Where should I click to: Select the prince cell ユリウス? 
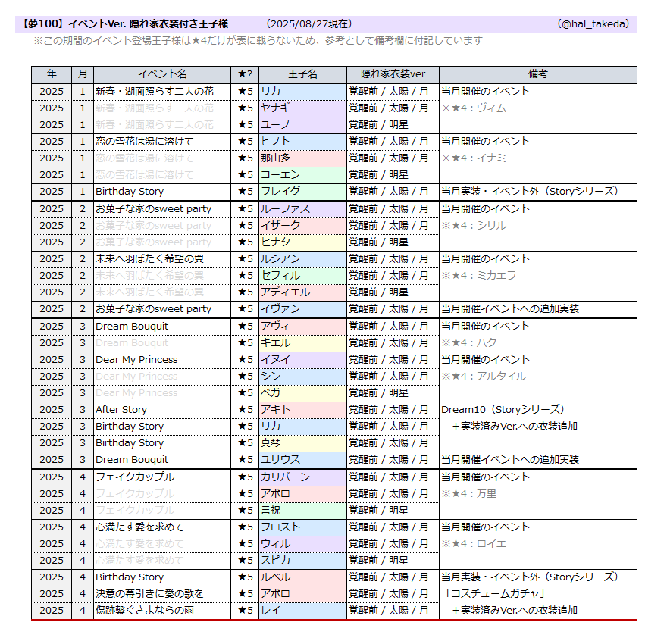click(x=302, y=460)
